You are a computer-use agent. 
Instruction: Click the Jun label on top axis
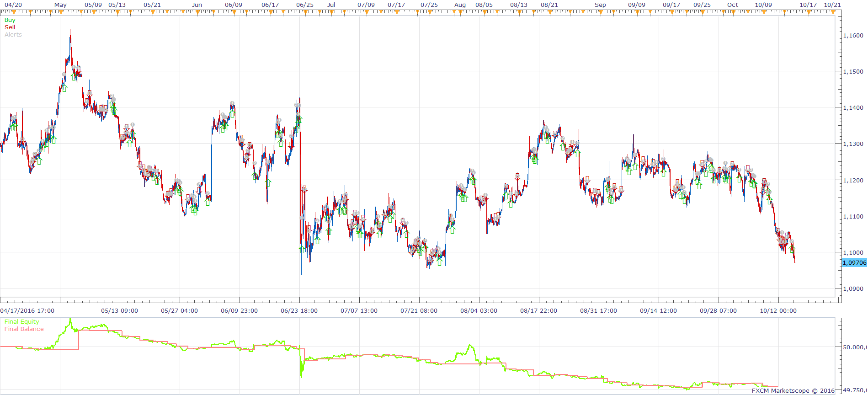(197, 5)
